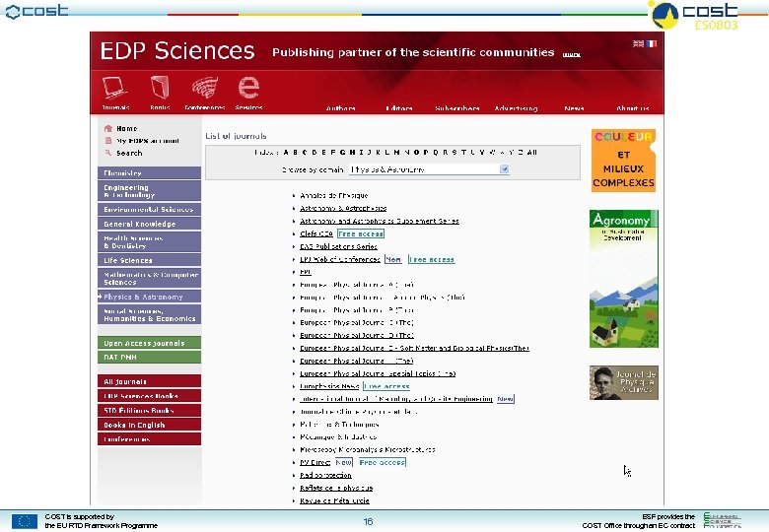
Task: Open the News menu
Action: tap(574, 108)
